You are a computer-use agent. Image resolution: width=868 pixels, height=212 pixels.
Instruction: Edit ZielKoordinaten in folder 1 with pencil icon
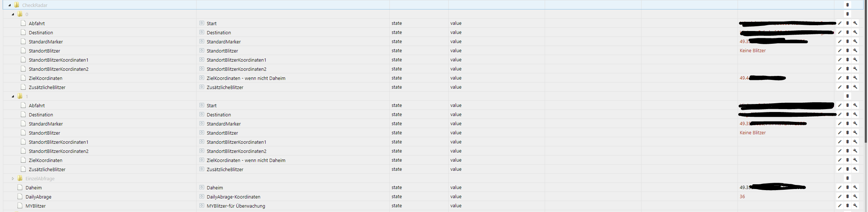840,160
